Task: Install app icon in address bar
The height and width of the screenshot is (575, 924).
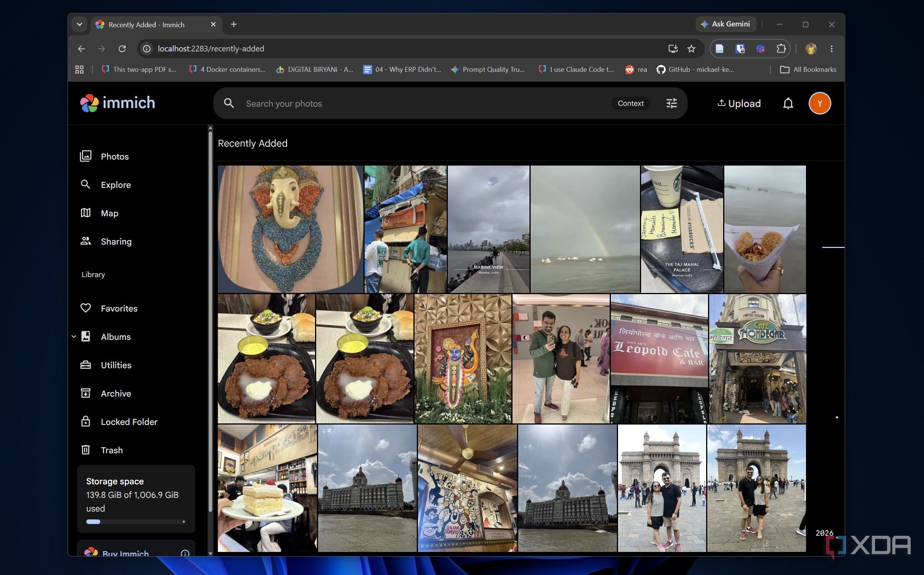Action: coord(672,49)
